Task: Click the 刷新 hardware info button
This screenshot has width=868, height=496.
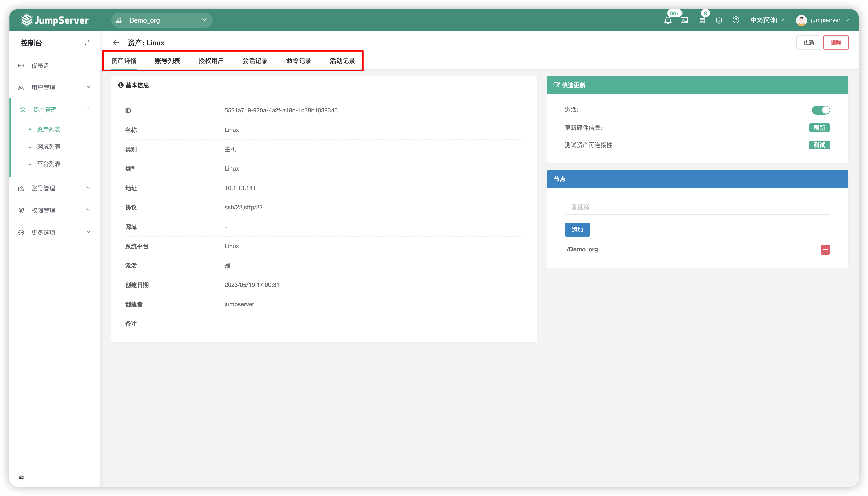Action: [819, 128]
